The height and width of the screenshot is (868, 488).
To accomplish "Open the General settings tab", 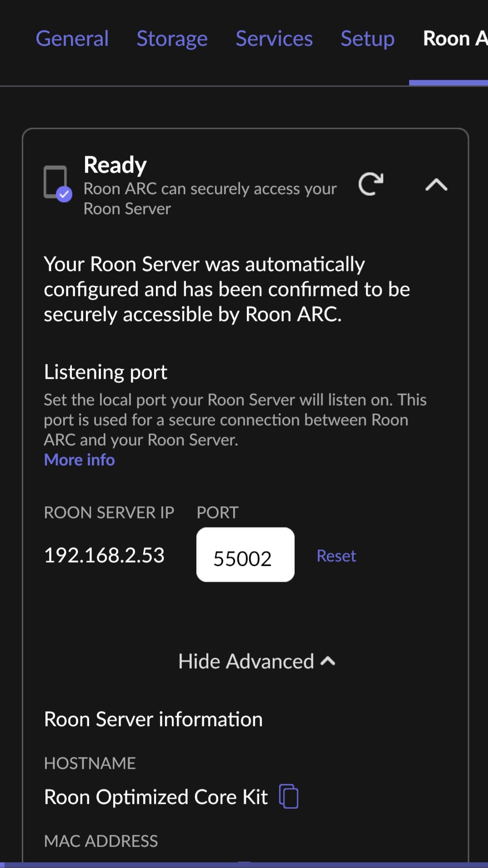I will (x=72, y=39).
